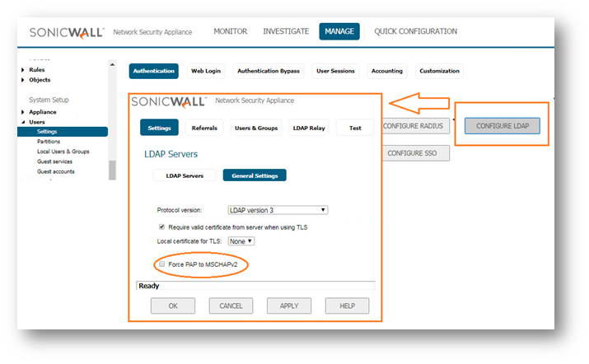Viewport: 589px width, 364px height.
Task: Open Local certificate for TLS dropdown
Action: 241,240
